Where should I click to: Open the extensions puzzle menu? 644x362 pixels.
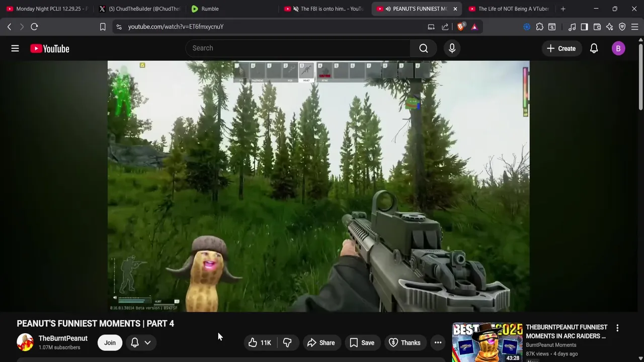(539, 27)
